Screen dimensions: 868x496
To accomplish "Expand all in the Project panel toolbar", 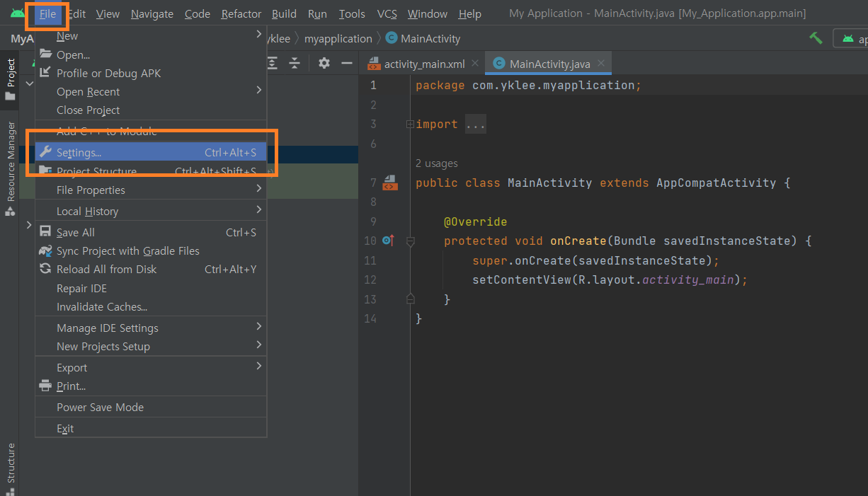I will (273, 63).
